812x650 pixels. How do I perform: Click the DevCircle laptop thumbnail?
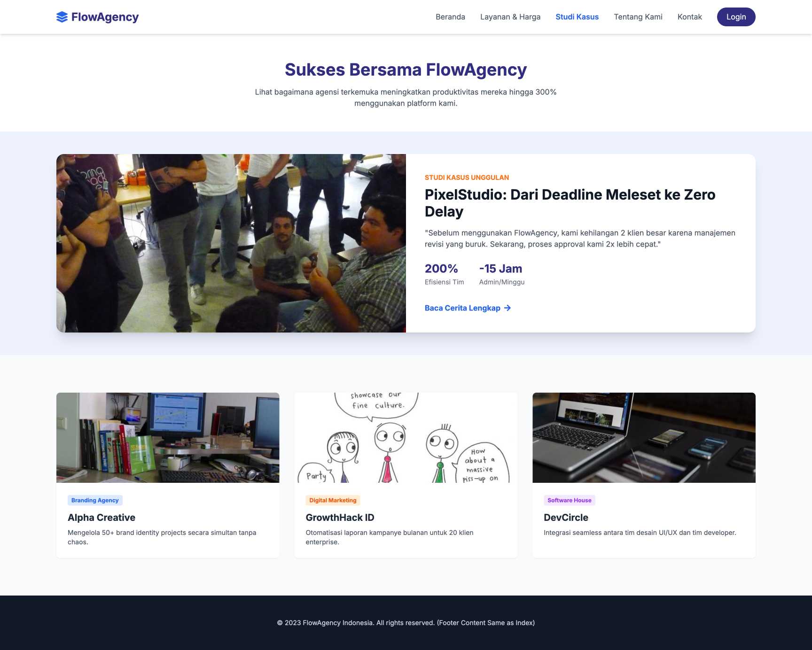(643, 438)
